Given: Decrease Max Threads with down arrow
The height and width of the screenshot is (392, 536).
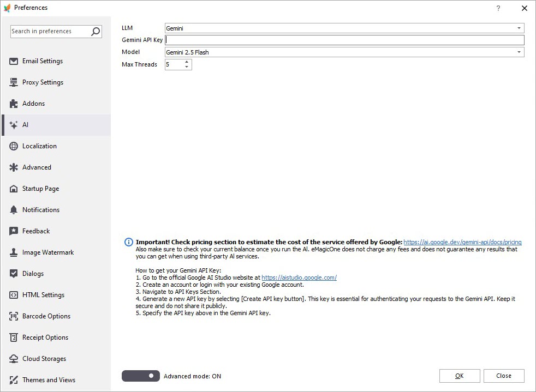Looking at the screenshot, I should click(187, 67).
